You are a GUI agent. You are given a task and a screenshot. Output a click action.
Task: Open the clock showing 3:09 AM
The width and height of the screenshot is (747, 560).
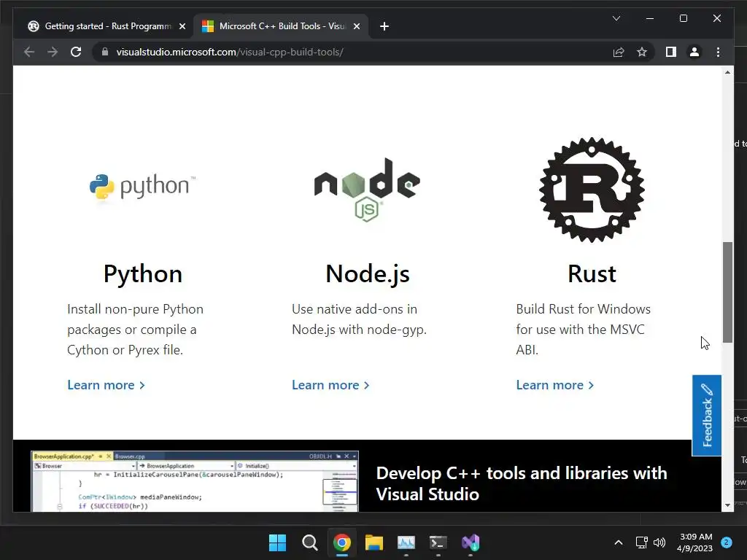(x=695, y=542)
